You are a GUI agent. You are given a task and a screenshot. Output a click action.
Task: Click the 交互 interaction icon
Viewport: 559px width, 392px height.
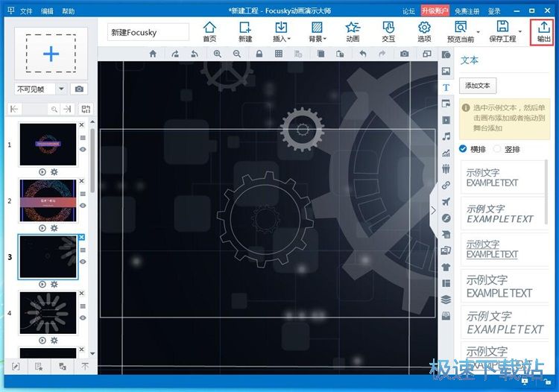[x=388, y=32]
